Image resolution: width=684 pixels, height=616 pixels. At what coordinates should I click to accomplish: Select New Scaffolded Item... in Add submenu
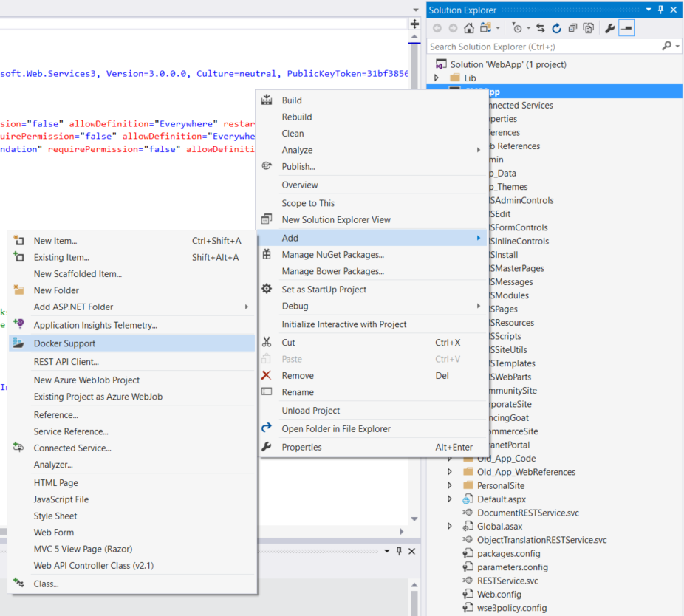(x=131, y=273)
